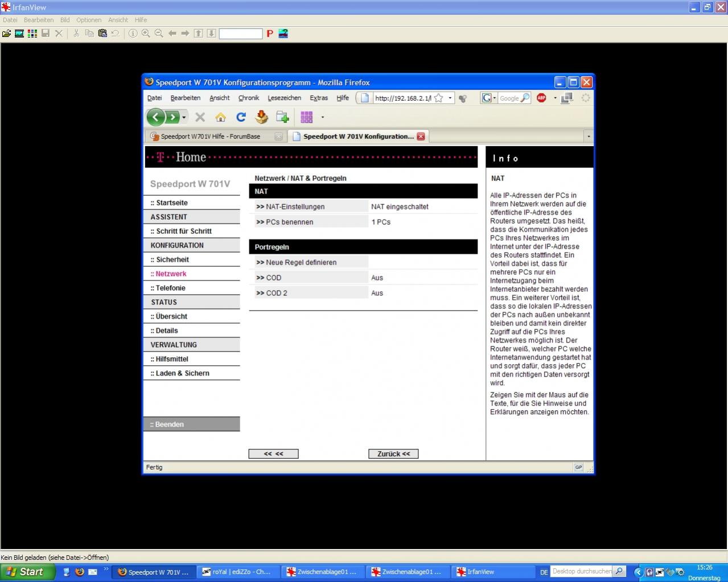
Task: Click the Firefox new tab plus icon
Action: click(282, 117)
